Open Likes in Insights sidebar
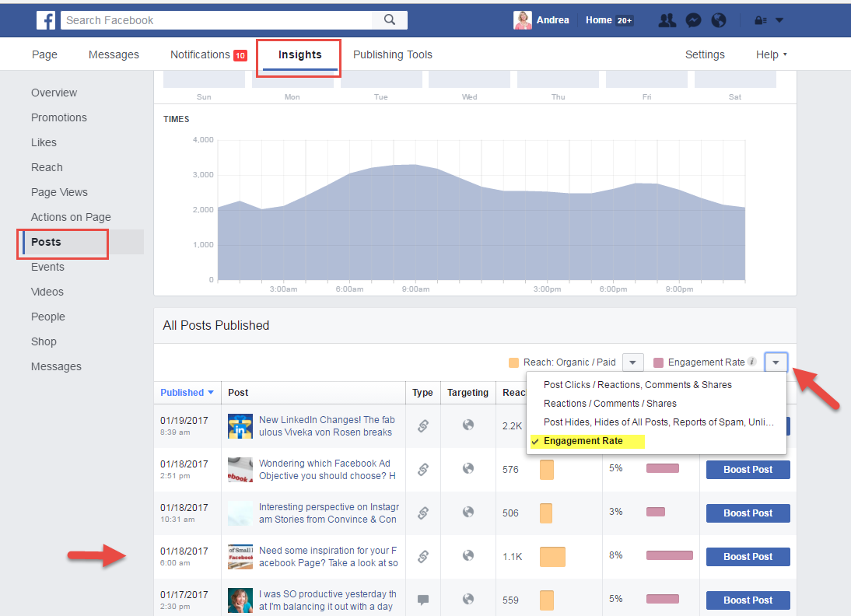Screen dimensions: 851x616 pos(44,143)
